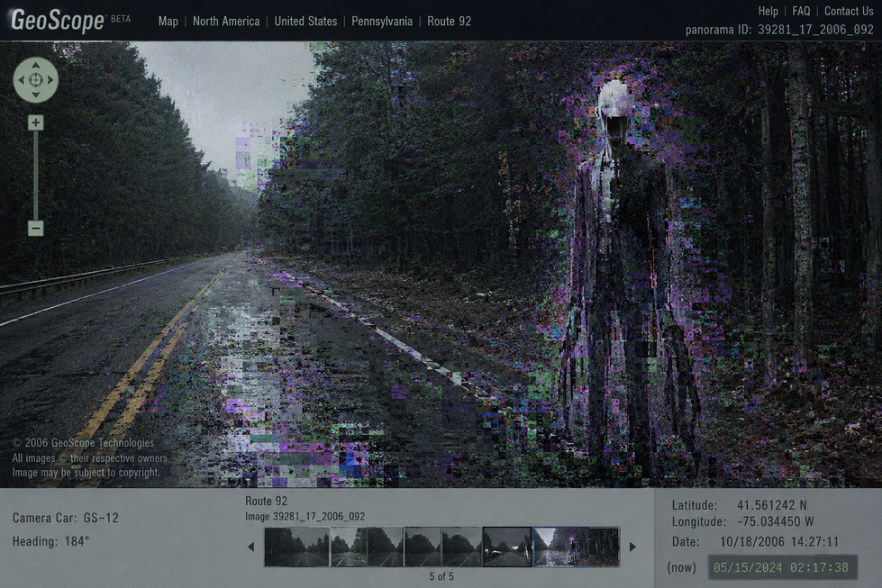Click the panorama ID 39281_17_2006_092 text
Viewport: 882px width, 588px height.
pyautogui.click(x=779, y=29)
